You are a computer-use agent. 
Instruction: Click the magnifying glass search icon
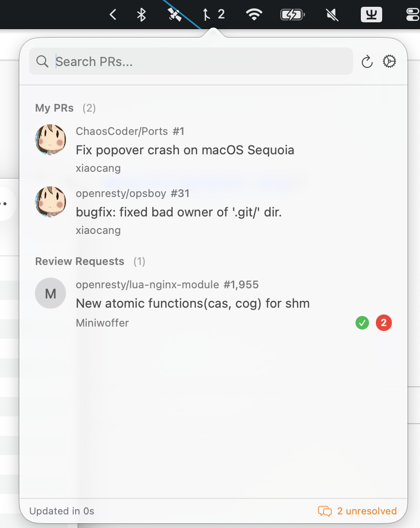coord(42,62)
